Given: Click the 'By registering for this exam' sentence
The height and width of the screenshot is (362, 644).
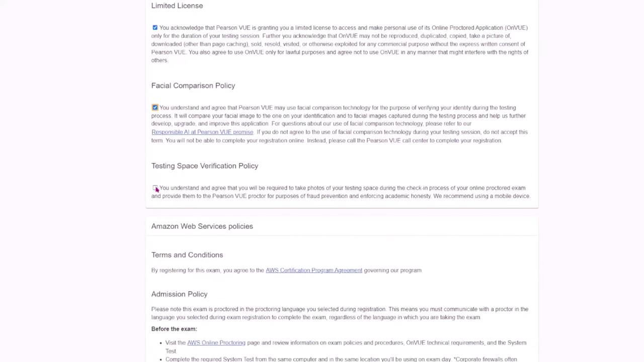Looking at the screenshot, I should click(x=207, y=270).
